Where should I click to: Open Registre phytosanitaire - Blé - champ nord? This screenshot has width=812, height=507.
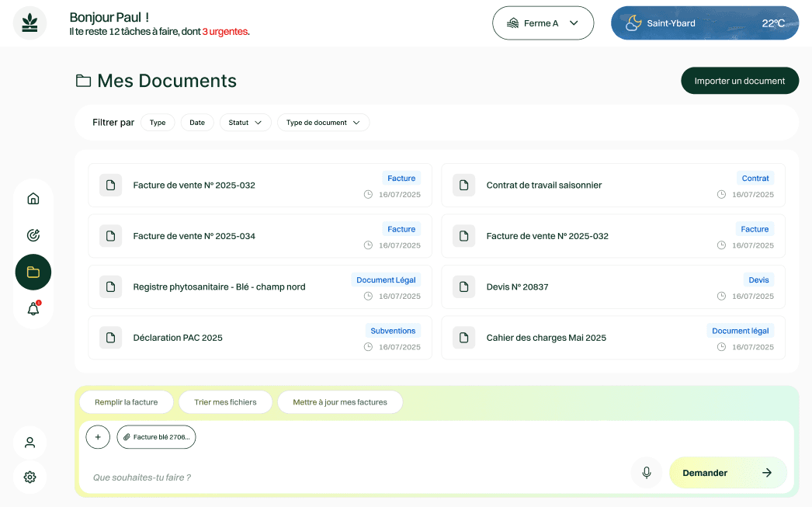[260, 287]
